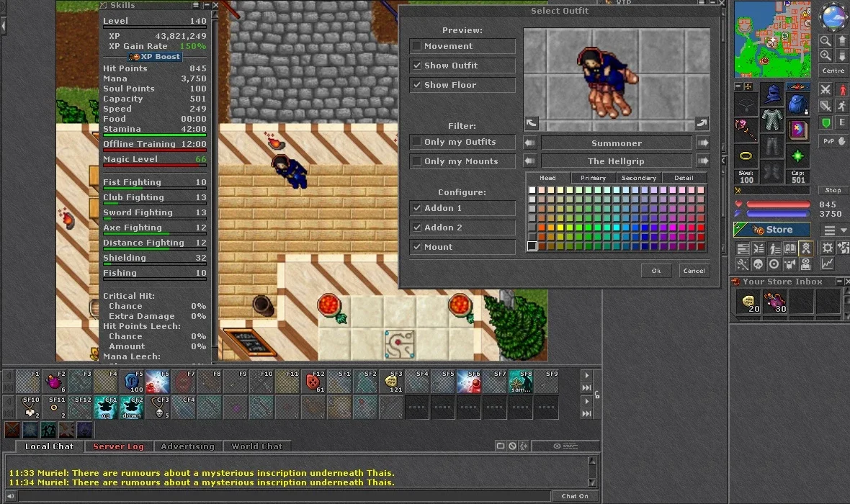This screenshot has width=850, height=504.
Task: Switch to the Server Log tab
Action: tap(118, 446)
